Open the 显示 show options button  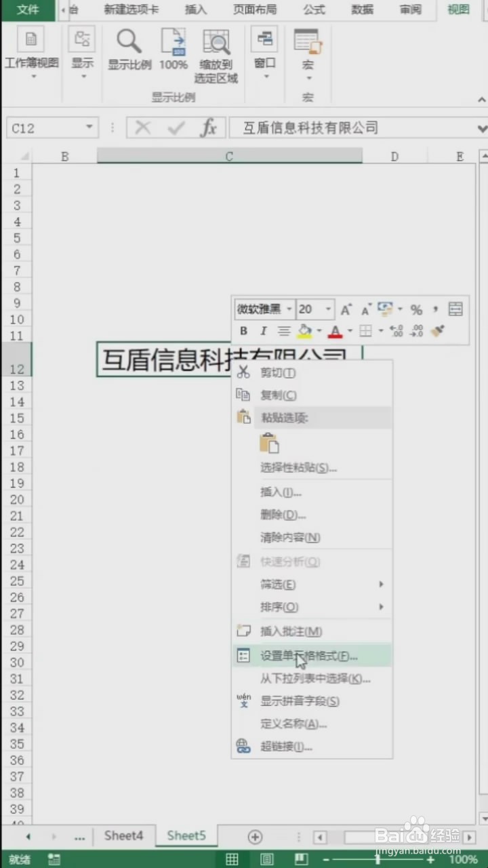[82, 54]
